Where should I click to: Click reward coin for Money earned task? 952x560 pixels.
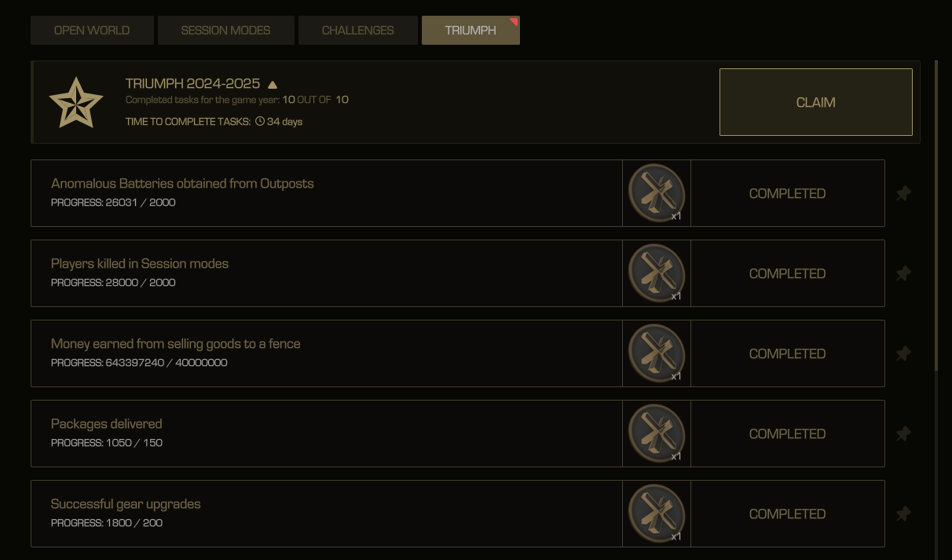click(657, 353)
